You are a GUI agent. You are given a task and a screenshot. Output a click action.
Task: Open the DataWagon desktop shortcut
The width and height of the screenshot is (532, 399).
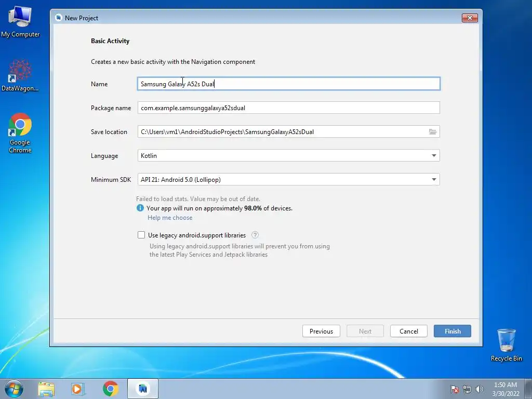pyautogui.click(x=20, y=75)
